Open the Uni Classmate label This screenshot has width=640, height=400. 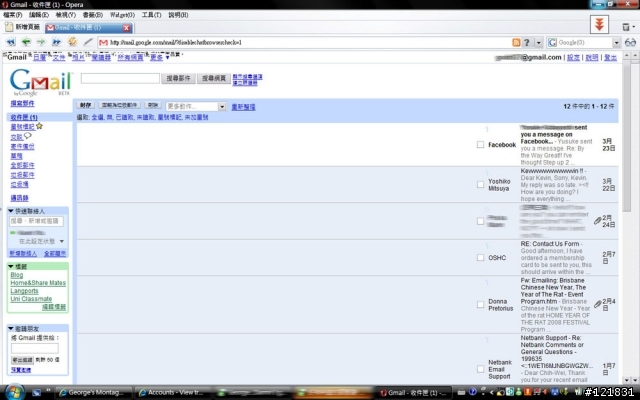tap(31, 299)
